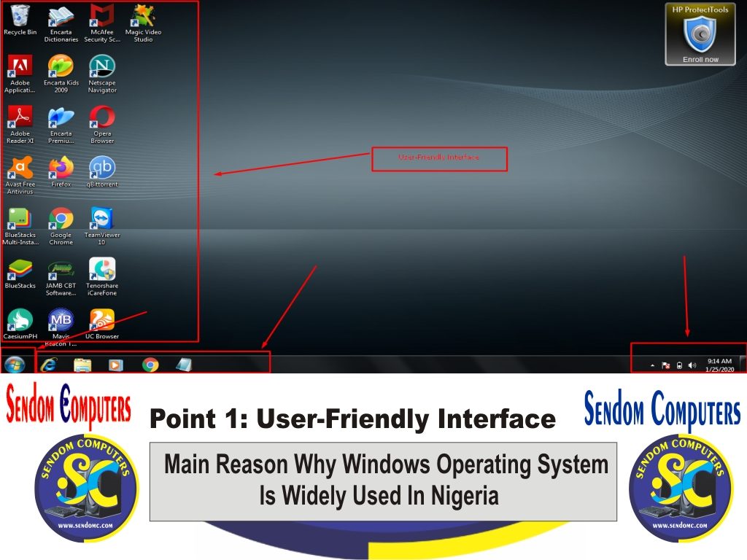
Task: Select the CaesiumPH shortcut
Action: 20,324
